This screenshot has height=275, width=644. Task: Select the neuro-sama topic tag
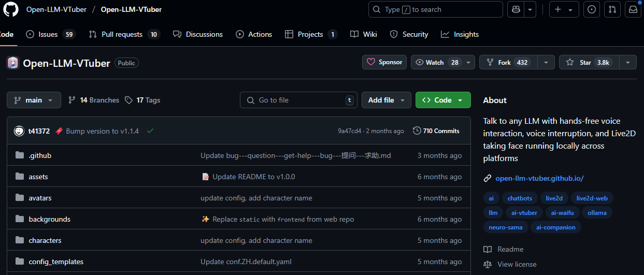coord(506,227)
